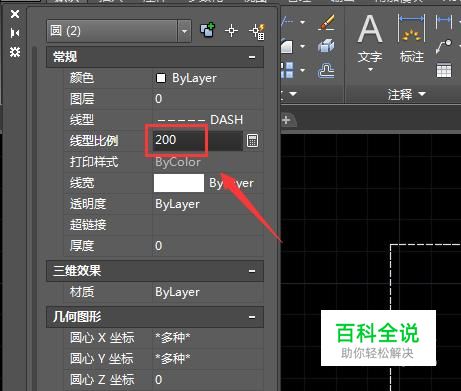The width and height of the screenshot is (461, 391).
Task: Click the 标注 dimension tool
Action: tap(412, 38)
